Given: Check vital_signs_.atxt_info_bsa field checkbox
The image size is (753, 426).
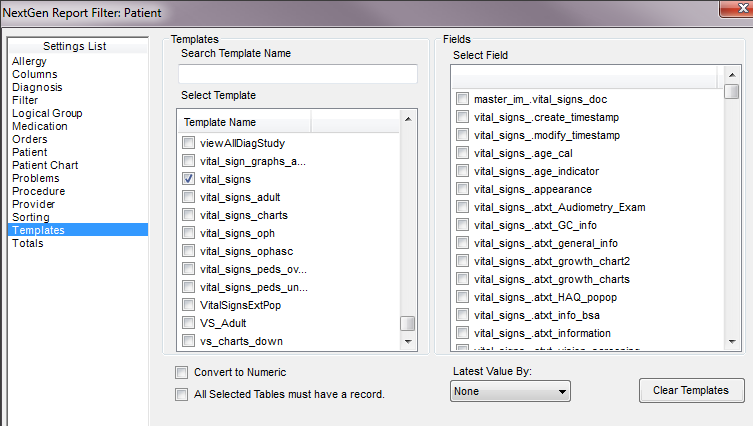Looking at the screenshot, I should point(462,315).
